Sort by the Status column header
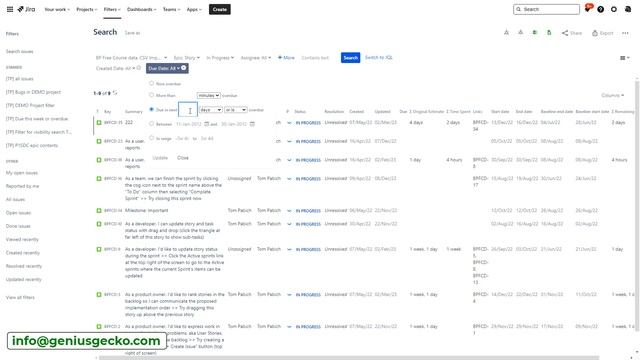This screenshot has height=360, width=640. (x=300, y=111)
